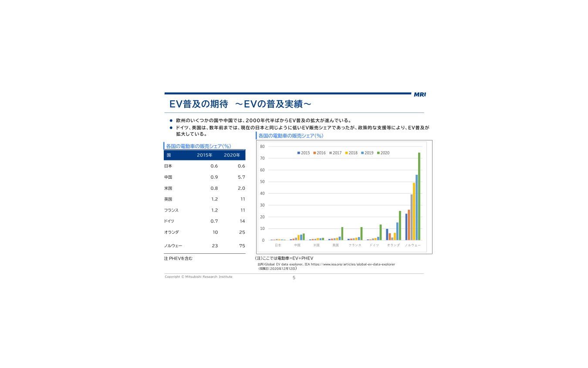588x368 pixels.
Task: Click the '2015年' column header
Action: (205, 155)
